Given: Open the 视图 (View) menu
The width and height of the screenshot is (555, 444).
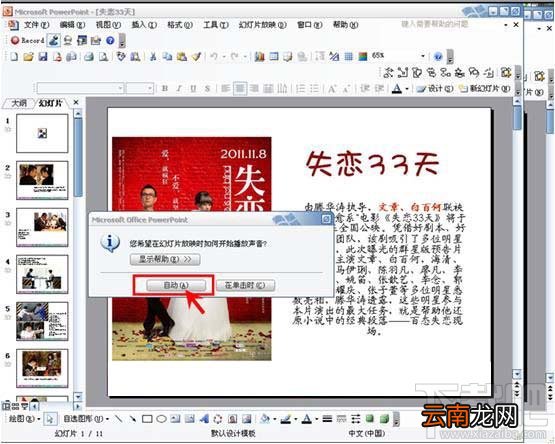Looking at the screenshot, I should 108,25.
